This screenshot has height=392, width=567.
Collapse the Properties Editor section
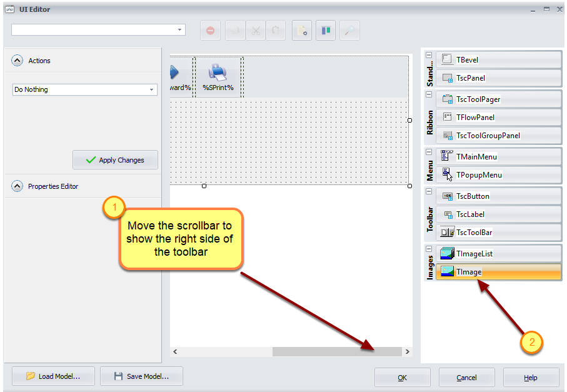(18, 186)
